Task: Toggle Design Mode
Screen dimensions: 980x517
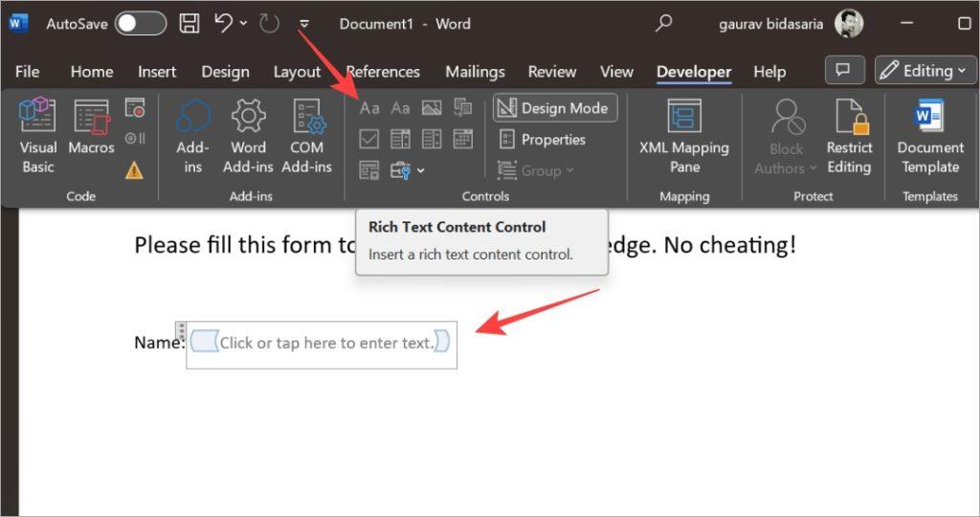Action: 555,108
